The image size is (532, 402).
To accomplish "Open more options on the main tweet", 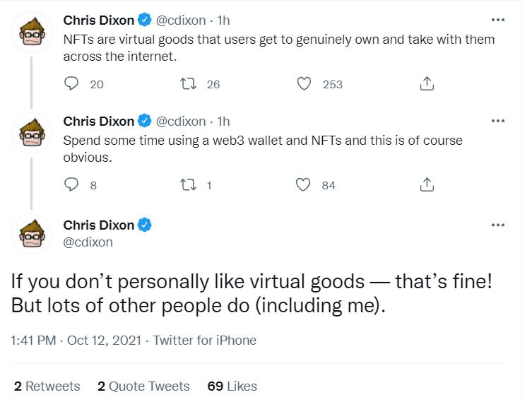I will (498, 225).
